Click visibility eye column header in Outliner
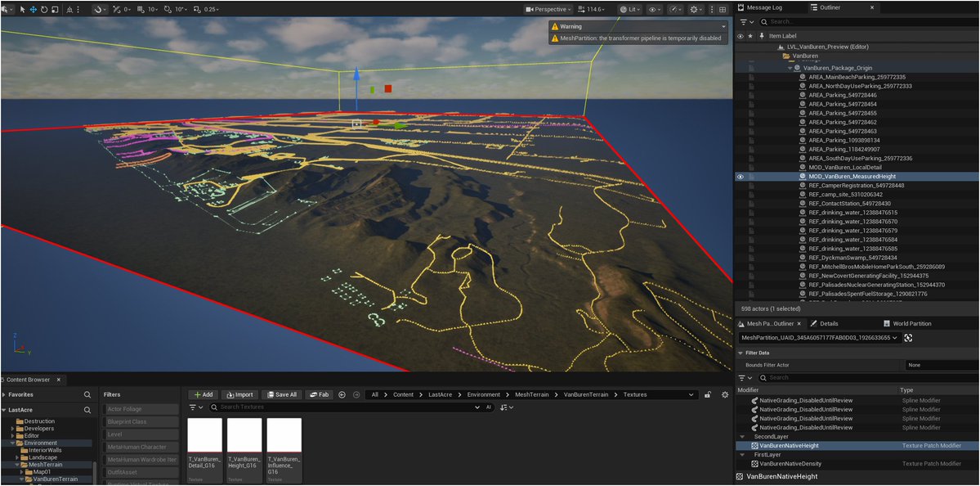 (x=741, y=36)
